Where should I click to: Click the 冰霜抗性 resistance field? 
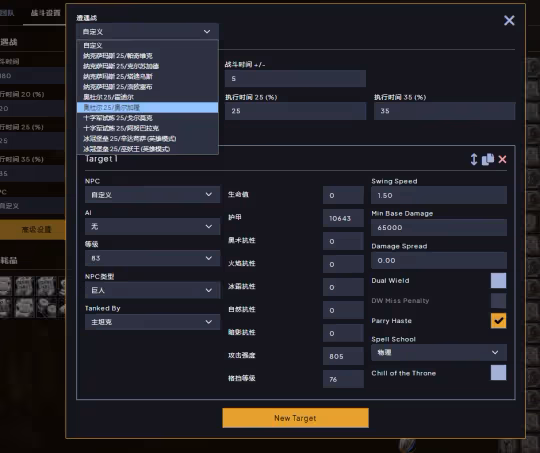[343, 287]
